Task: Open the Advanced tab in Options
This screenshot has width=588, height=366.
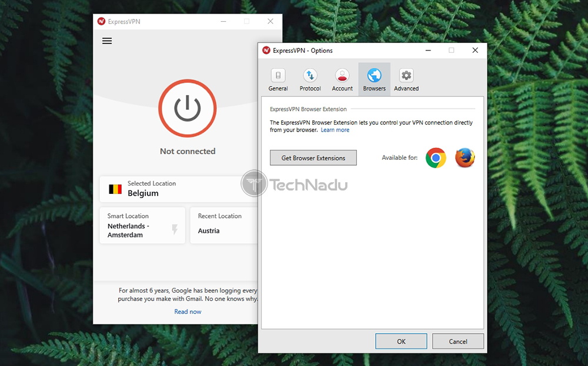Action: tap(406, 80)
